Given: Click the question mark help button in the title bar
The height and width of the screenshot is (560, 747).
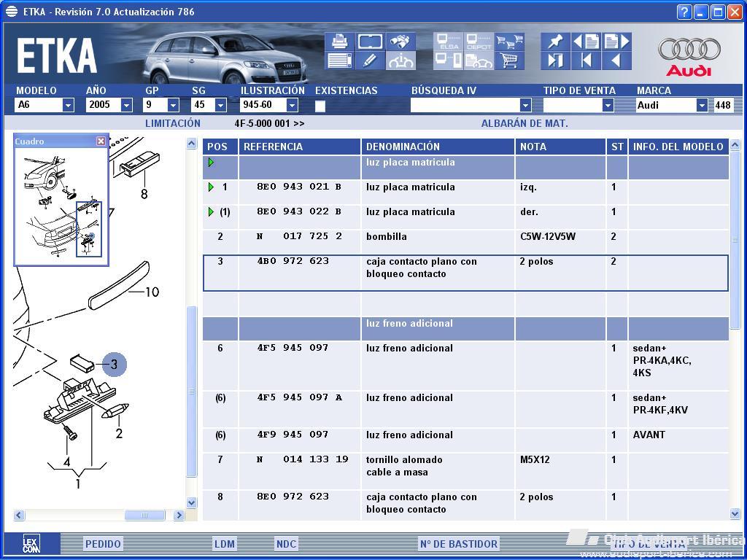Looking at the screenshot, I should (x=684, y=12).
